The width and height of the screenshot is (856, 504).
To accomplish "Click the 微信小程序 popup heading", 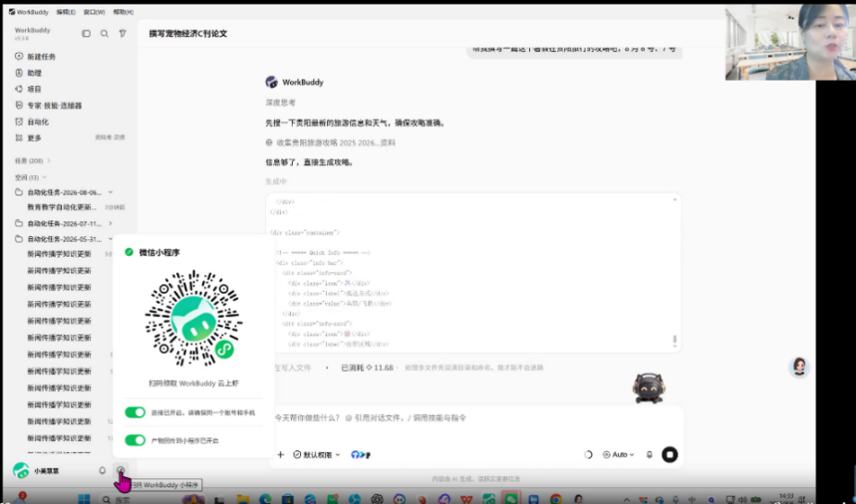I will coord(159,252).
